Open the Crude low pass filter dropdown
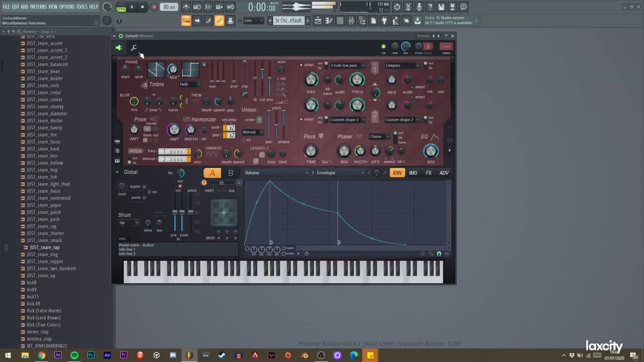Screen dimensions: 644x362 pos(347,65)
